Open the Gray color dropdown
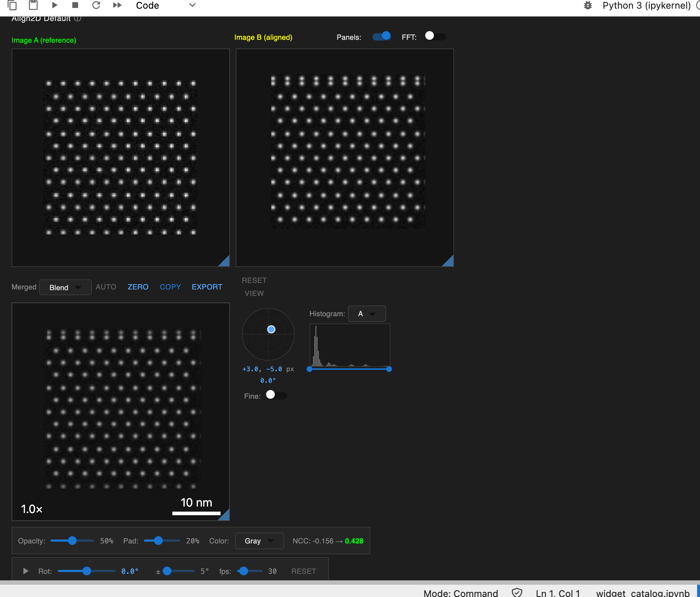 (259, 541)
